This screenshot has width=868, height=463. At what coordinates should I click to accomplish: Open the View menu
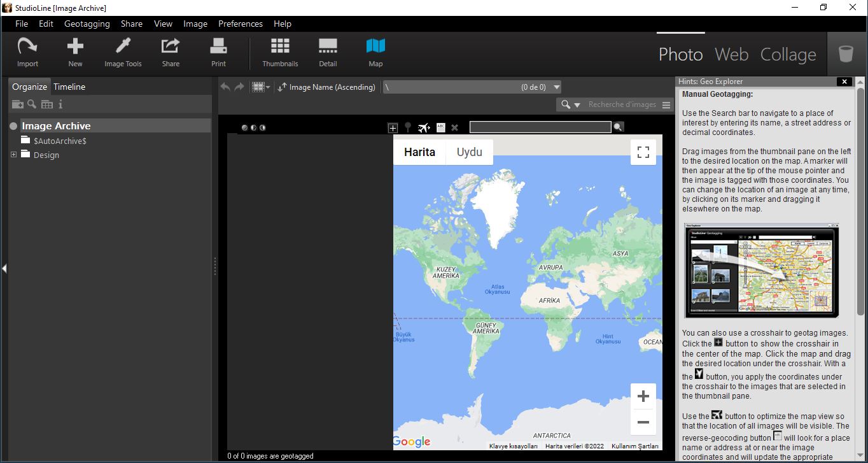click(163, 24)
